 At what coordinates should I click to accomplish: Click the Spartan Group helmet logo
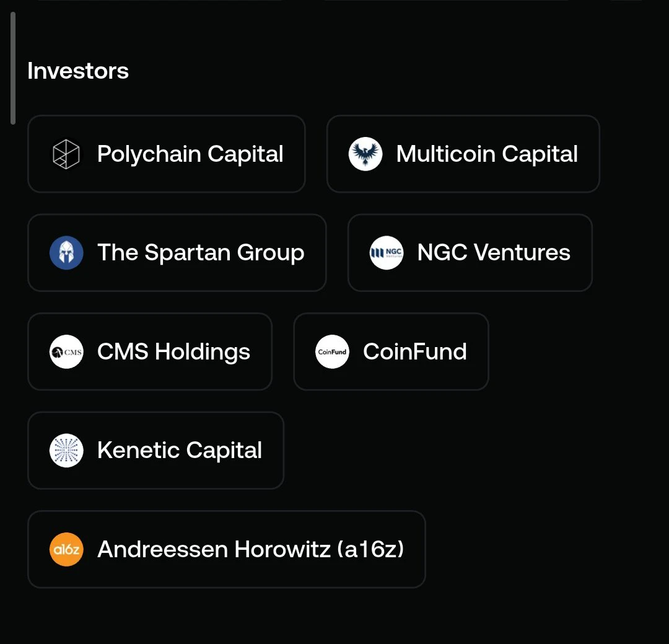click(66, 252)
